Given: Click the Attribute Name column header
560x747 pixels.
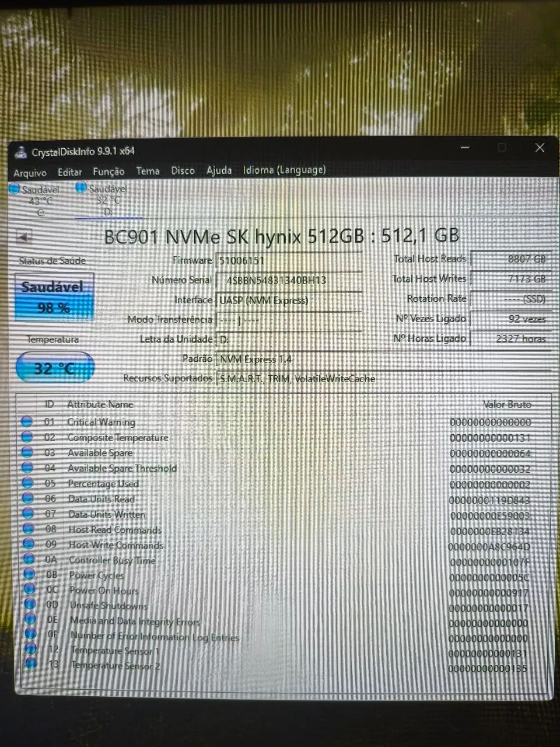Looking at the screenshot, I should 100,404.
